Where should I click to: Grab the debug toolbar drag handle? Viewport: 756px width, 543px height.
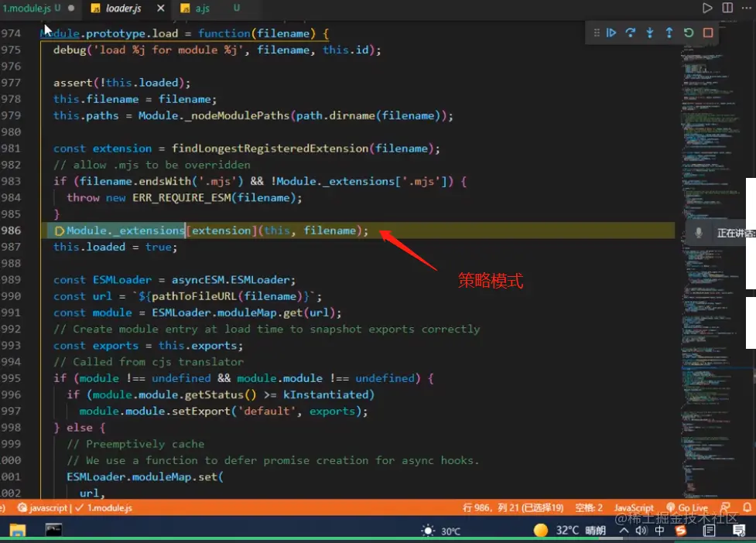coord(597,32)
